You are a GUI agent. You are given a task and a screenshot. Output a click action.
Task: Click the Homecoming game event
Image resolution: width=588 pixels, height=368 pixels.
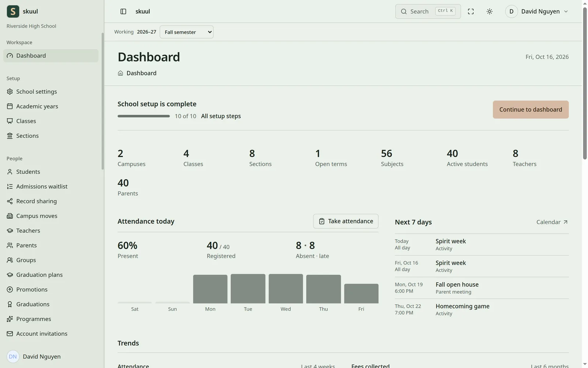(x=482, y=309)
